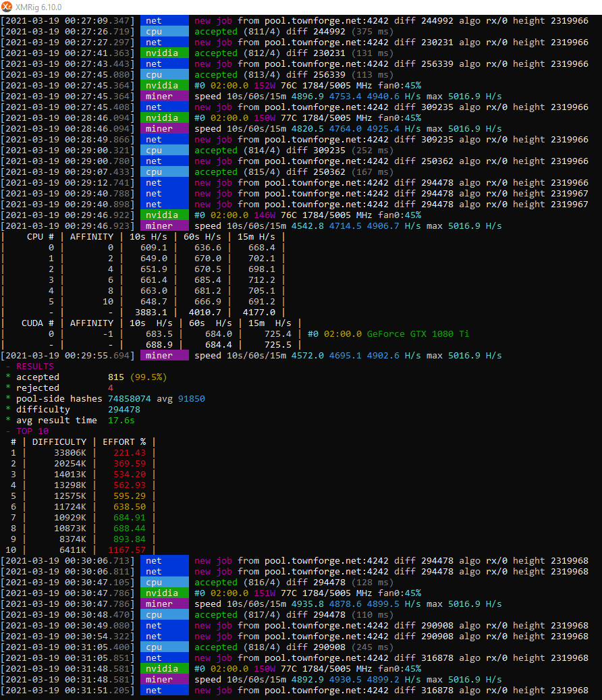Select the 'accepted (815/4)' text
602x700 pixels.
(238, 172)
